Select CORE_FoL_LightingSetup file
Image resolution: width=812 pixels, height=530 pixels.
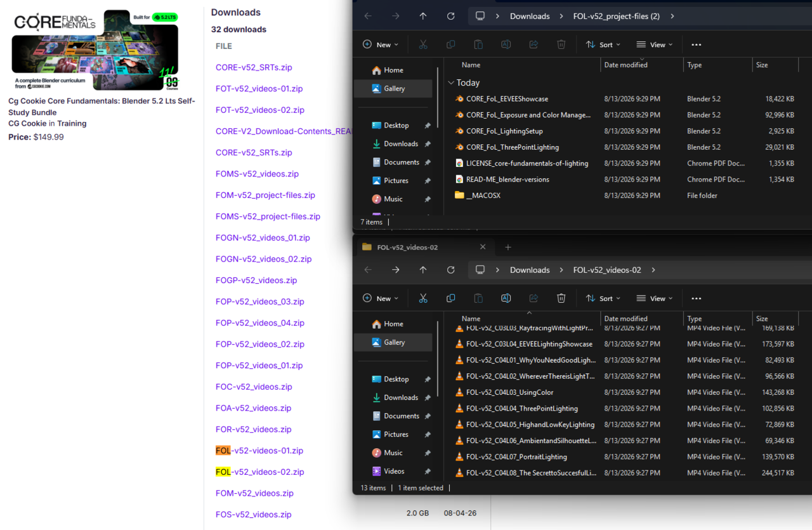tap(506, 131)
